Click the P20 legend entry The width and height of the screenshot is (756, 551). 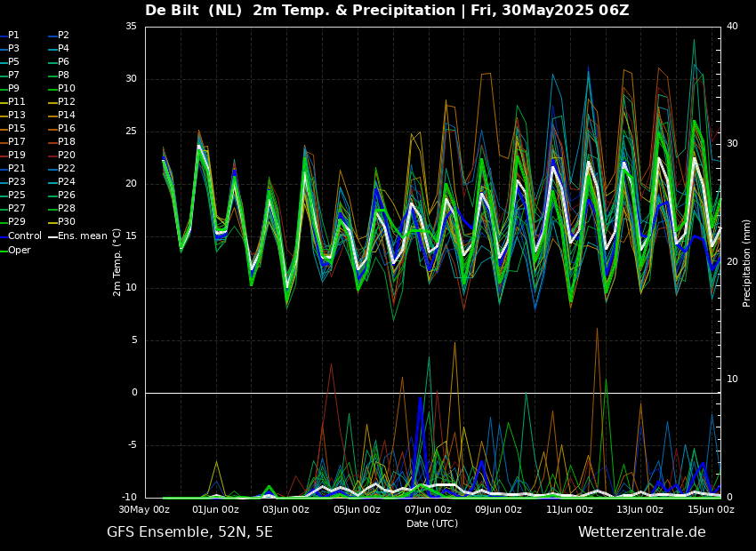pos(67,156)
